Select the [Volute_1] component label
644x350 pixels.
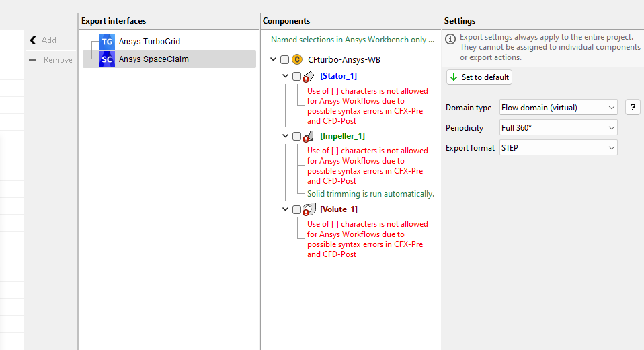coord(339,209)
